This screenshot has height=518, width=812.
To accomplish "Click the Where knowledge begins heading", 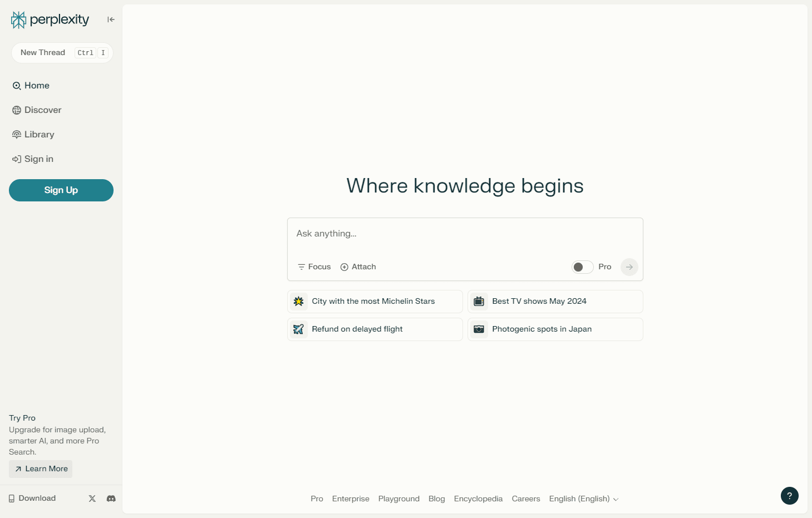I will 465,186.
